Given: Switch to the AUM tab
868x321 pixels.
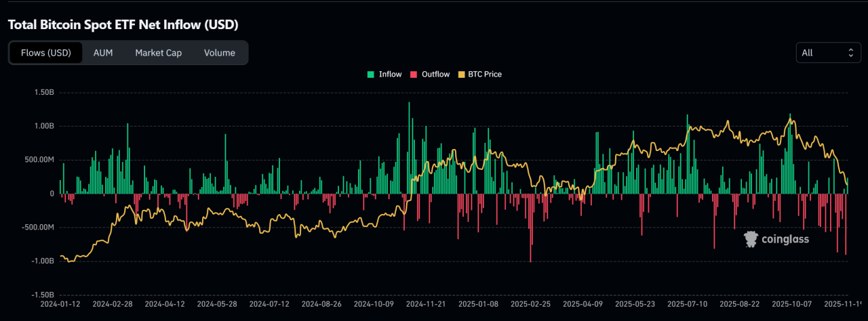Looking at the screenshot, I should [x=103, y=53].
